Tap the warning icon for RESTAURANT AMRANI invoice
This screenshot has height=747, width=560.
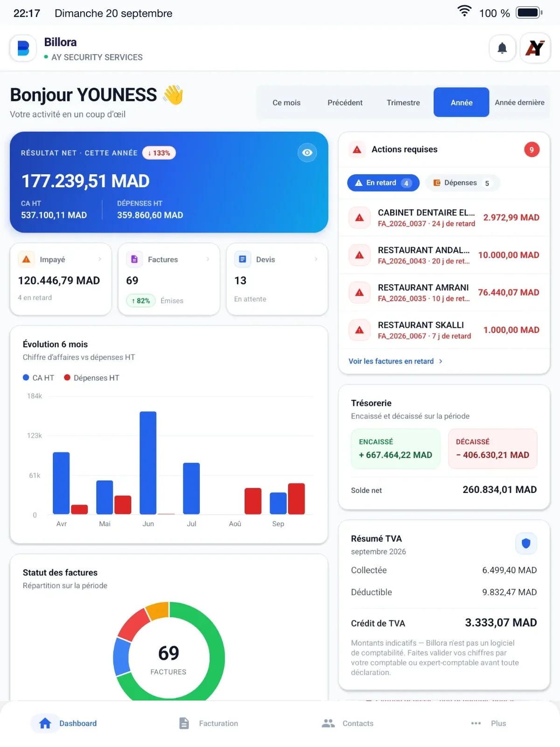359,292
